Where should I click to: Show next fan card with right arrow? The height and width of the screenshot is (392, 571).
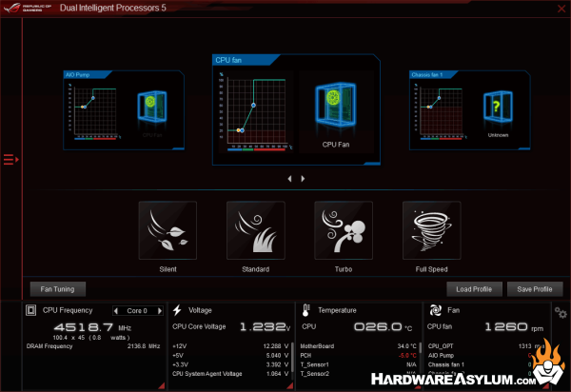pyautogui.click(x=303, y=179)
